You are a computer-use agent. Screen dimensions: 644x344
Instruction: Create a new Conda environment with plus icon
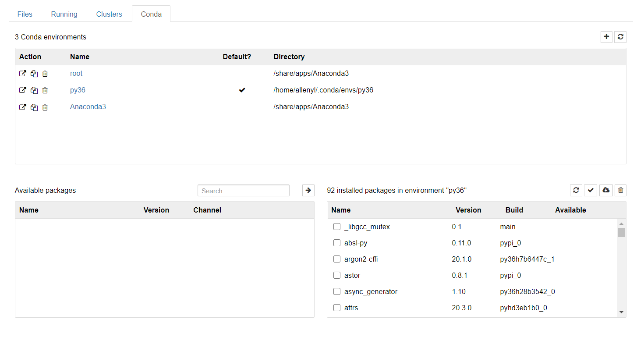[x=606, y=37]
